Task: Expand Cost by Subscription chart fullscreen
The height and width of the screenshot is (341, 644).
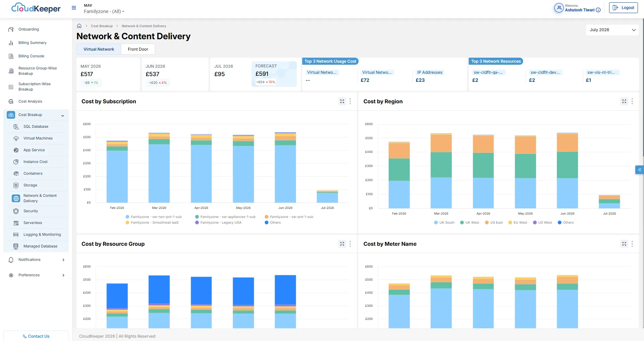Action: pyautogui.click(x=342, y=101)
